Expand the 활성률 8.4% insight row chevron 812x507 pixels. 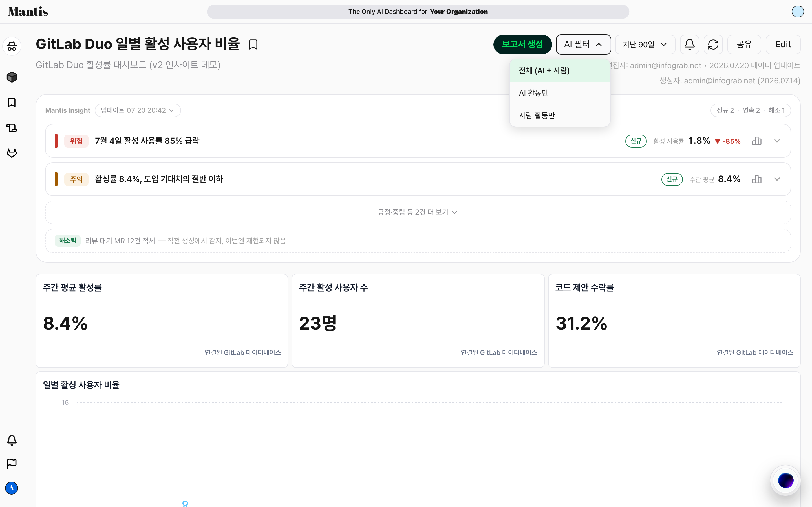[777, 179]
